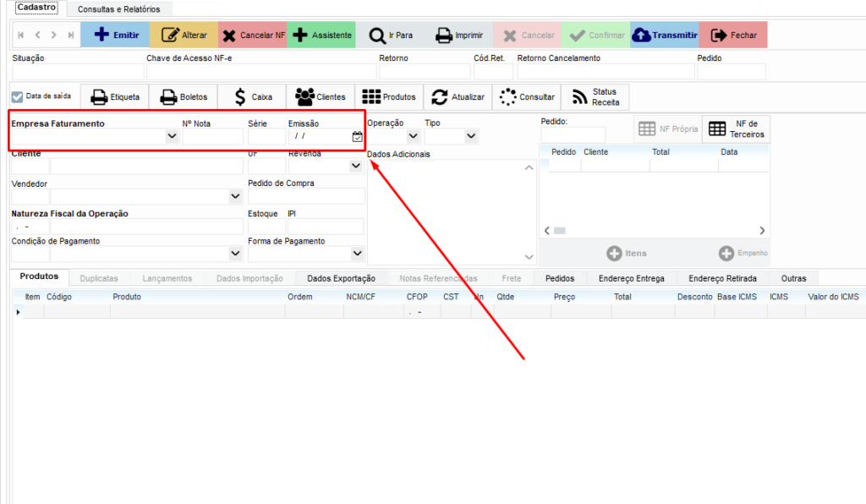Click the Nº Nota input field

(212, 136)
